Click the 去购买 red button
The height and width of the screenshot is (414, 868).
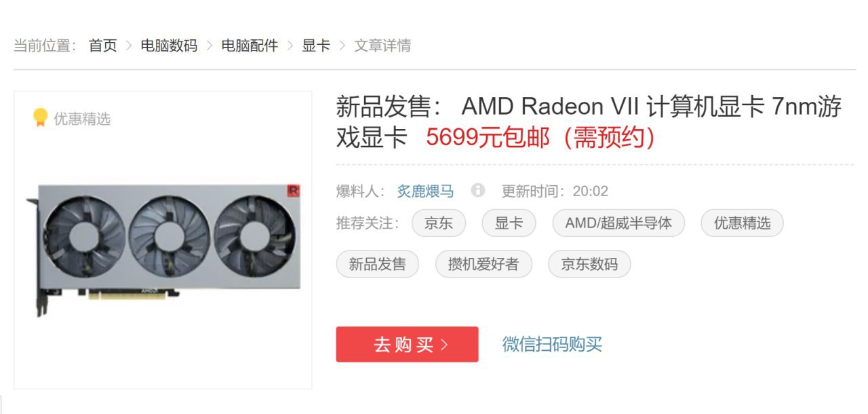point(407,344)
